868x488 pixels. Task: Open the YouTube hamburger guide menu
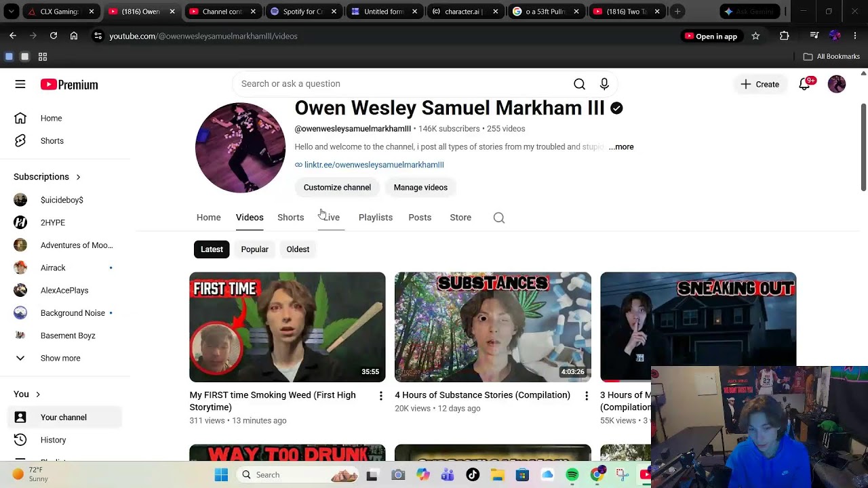click(20, 84)
